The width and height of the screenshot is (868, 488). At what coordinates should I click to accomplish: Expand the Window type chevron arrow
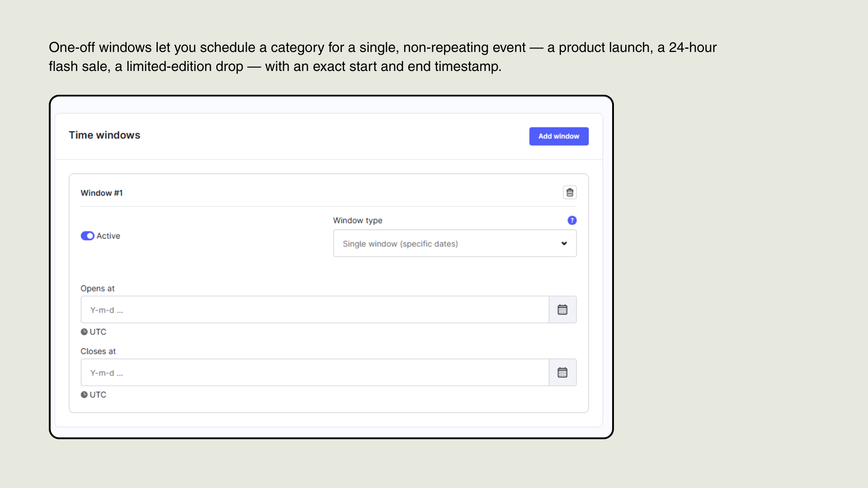564,244
